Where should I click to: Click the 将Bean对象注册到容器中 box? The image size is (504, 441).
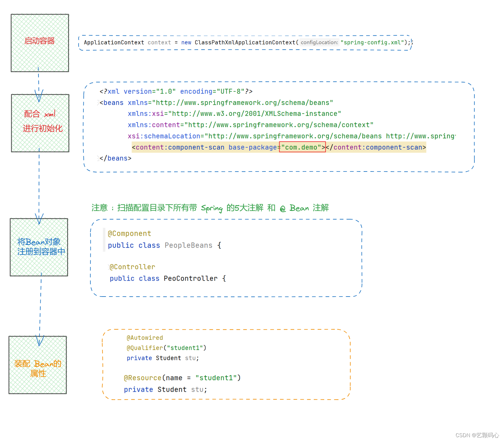coord(39,247)
